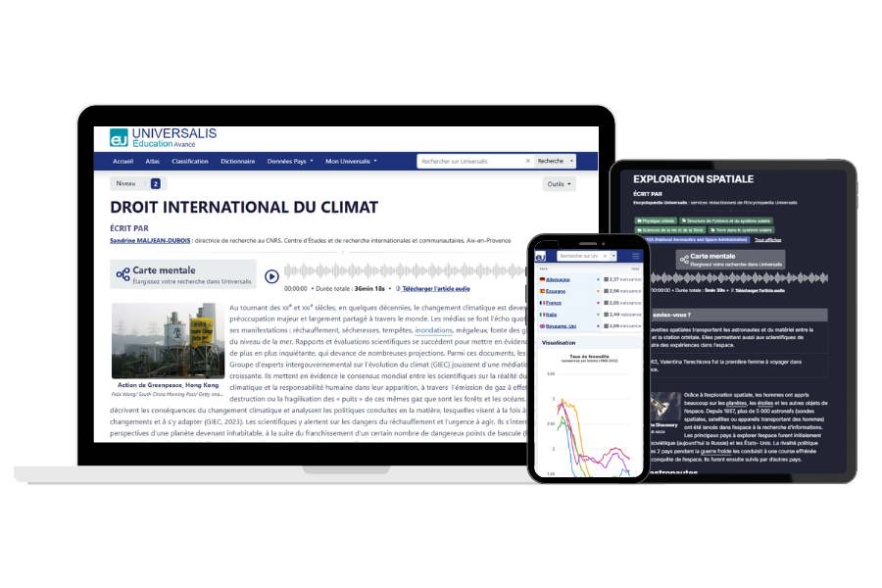Click the Rechercher sur Universalis search field
Screen dimensions: 882x588
point(471,160)
